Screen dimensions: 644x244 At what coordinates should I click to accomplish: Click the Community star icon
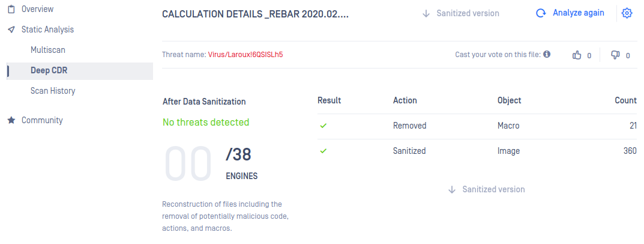point(11,120)
